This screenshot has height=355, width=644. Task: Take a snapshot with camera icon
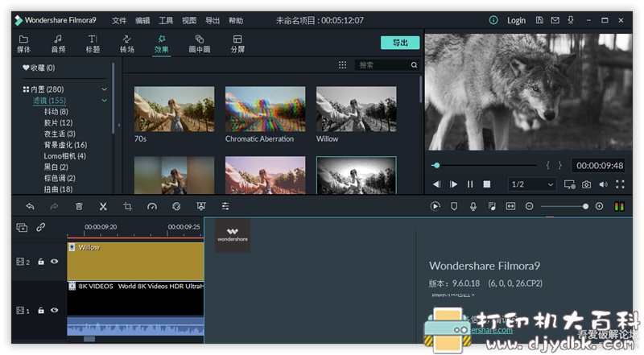[587, 184]
